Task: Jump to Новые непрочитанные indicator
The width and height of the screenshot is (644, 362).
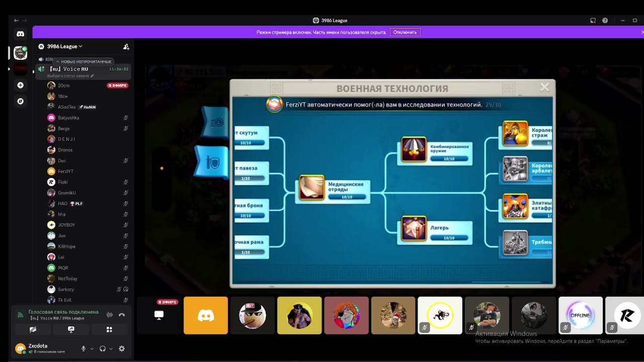Action: click(x=84, y=61)
